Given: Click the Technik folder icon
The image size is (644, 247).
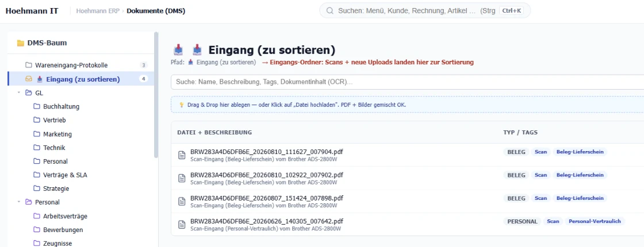Looking at the screenshot, I should point(37,147).
